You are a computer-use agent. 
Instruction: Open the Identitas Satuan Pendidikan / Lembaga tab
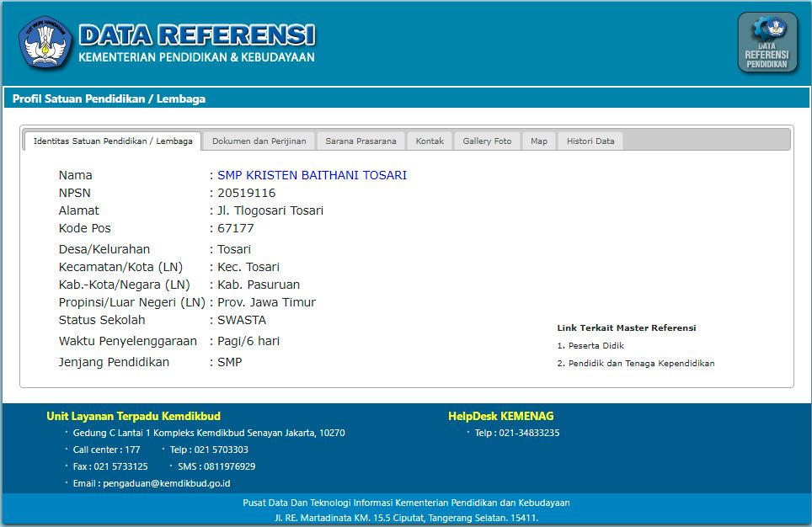[x=113, y=141]
